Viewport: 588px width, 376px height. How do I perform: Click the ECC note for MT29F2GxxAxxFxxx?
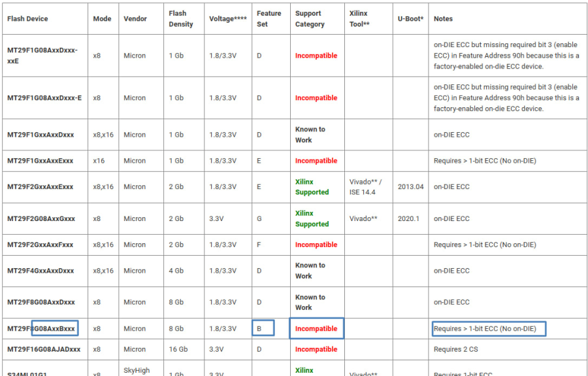[x=485, y=245]
